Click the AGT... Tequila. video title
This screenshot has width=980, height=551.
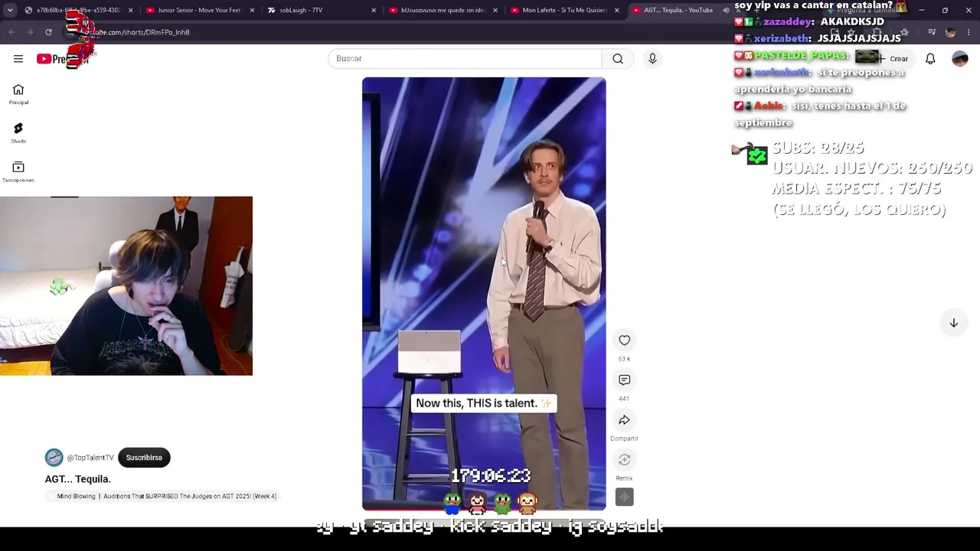(x=77, y=479)
